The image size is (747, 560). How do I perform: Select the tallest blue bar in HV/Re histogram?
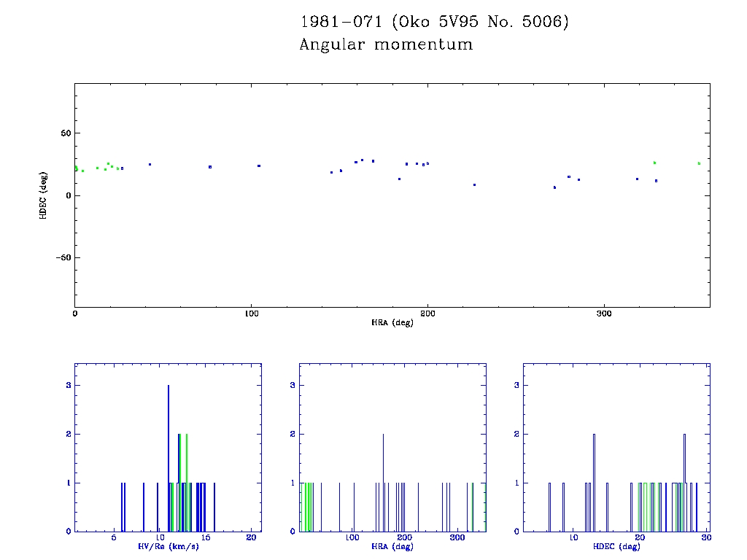pyautogui.click(x=169, y=459)
